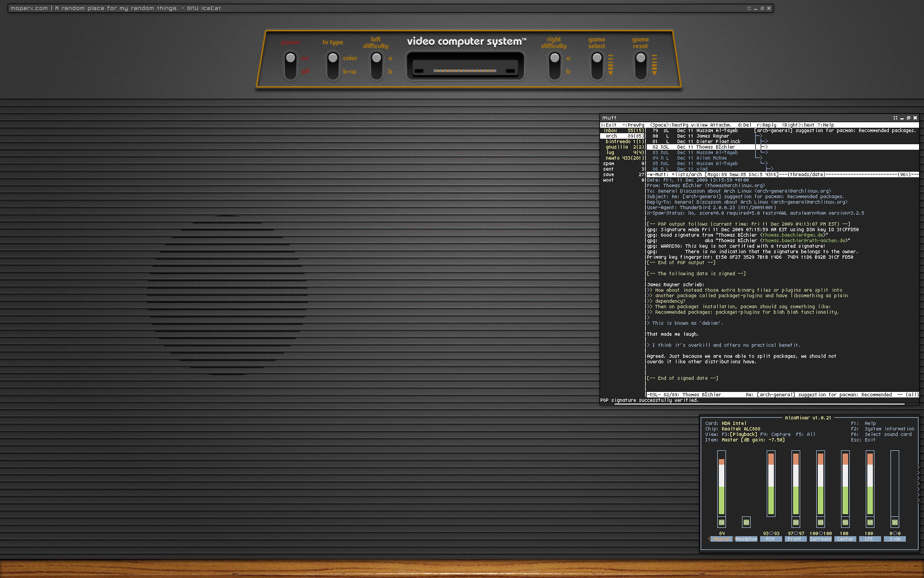Click thomas.baechler@gmx.de email link

tap(793, 235)
